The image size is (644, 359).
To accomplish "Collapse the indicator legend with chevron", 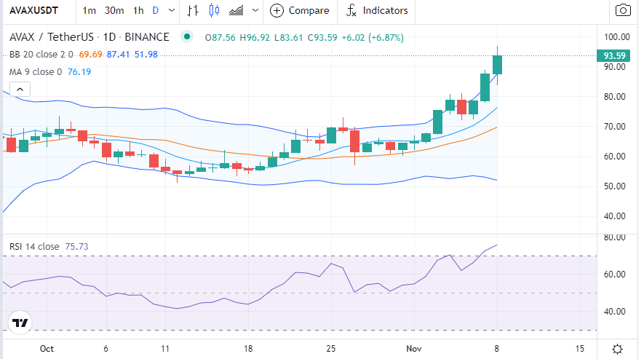I will coord(20,90).
